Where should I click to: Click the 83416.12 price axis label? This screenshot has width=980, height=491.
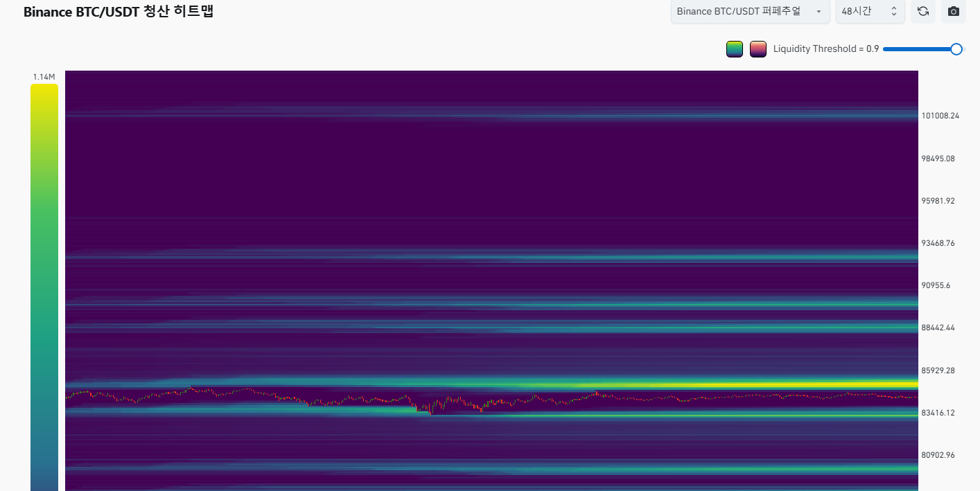[938, 413]
